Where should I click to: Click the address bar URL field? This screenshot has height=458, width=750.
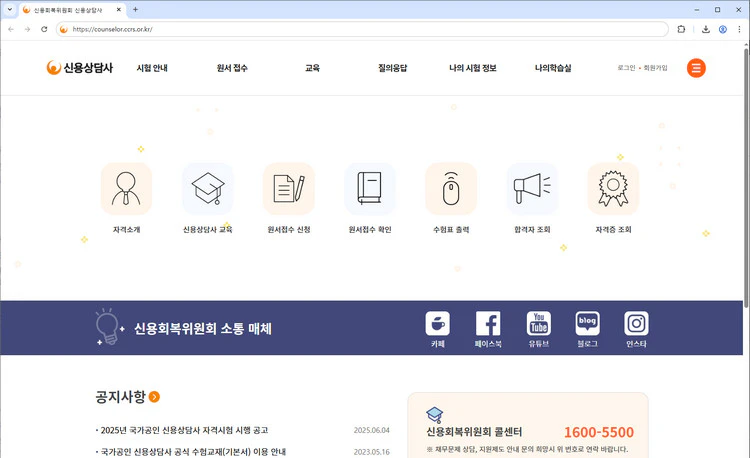click(362, 29)
